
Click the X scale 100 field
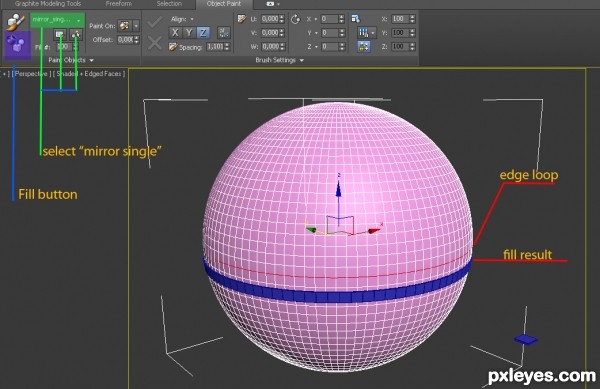tap(400, 19)
